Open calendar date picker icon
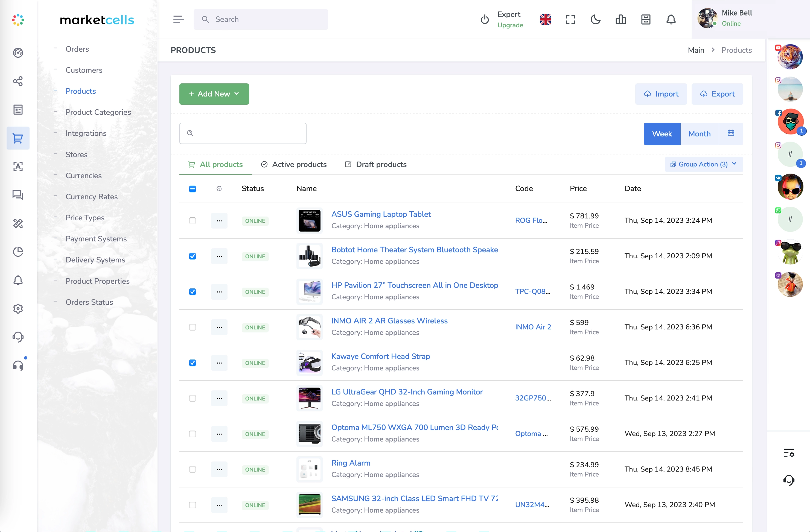The height and width of the screenshot is (532, 810). 731,133
